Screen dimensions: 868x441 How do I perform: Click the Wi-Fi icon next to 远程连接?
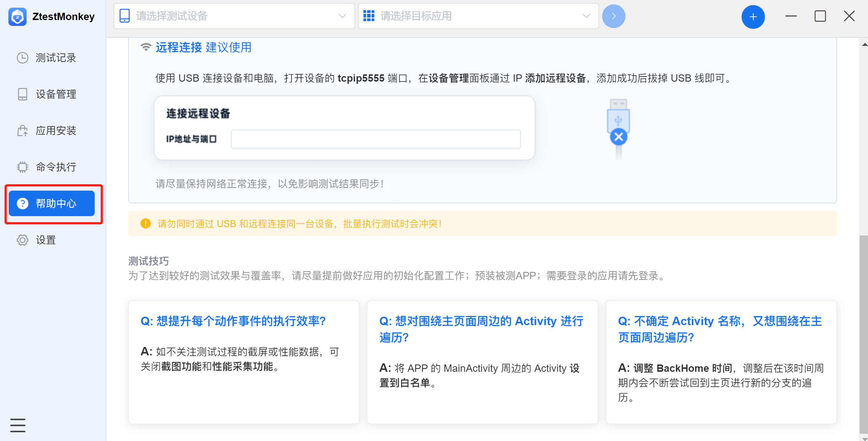click(x=146, y=47)
